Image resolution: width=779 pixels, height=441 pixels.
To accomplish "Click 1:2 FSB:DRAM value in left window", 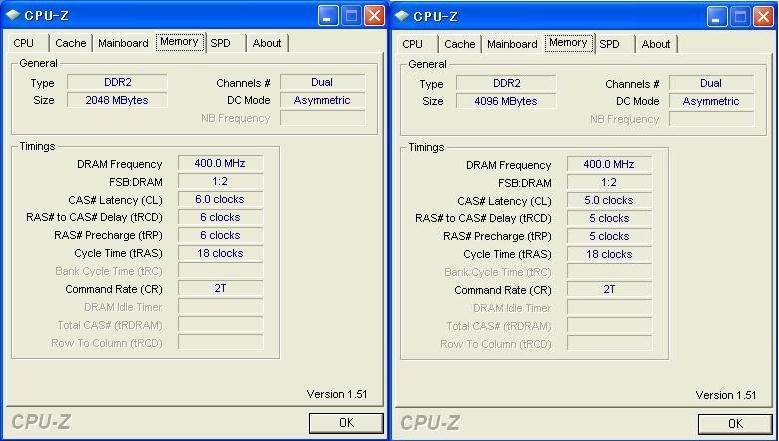I will (x=220, y=182).
